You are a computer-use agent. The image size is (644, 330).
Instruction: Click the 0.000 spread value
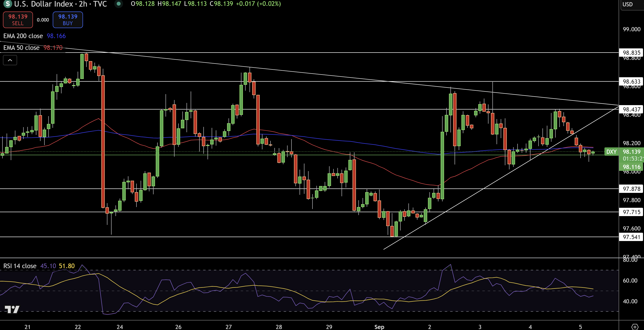tap(43, 20)
